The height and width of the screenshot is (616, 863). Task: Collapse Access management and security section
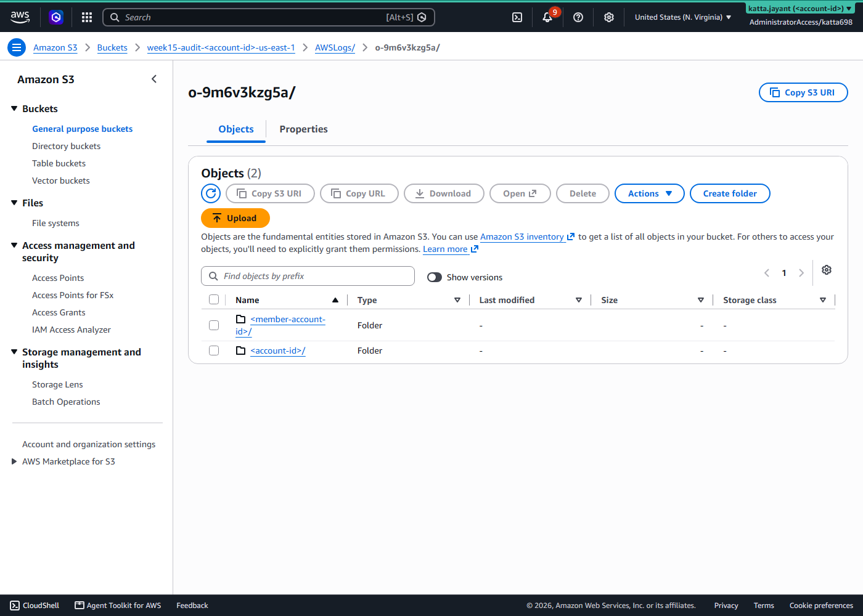pos(14,245)
